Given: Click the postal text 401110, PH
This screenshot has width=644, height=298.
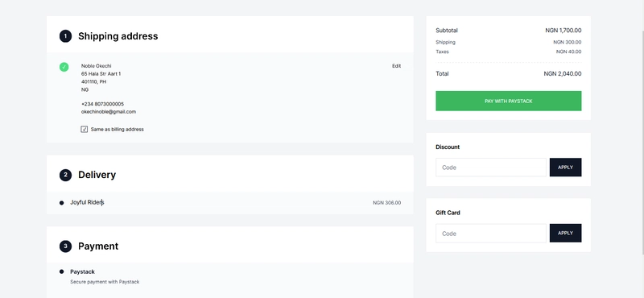Looking at the screenshot, I should (93, 82).
